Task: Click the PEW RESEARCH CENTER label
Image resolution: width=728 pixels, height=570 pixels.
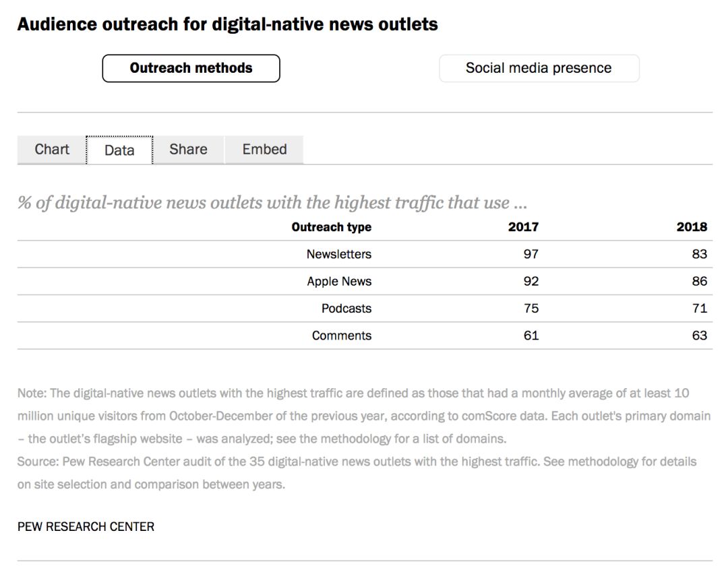Action: point(86,527)
